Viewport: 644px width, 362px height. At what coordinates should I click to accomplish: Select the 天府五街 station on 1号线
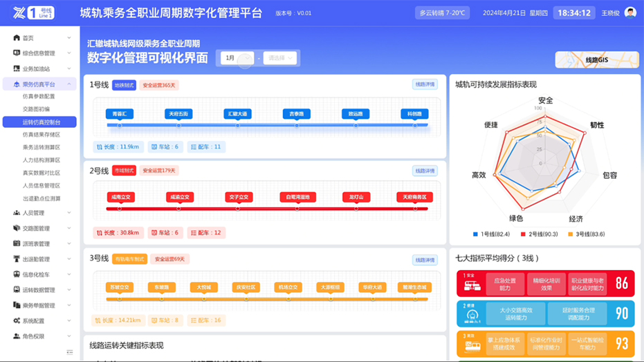(x=178, y=114)
